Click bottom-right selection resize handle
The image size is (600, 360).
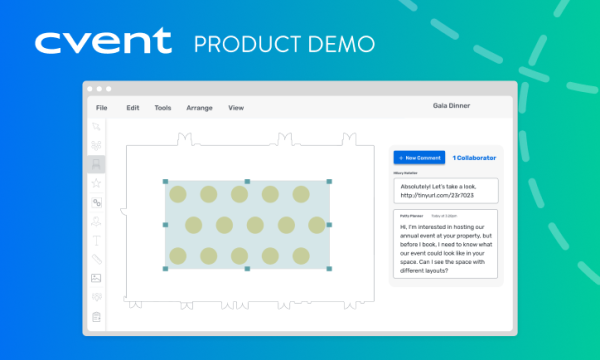point(329,269)
